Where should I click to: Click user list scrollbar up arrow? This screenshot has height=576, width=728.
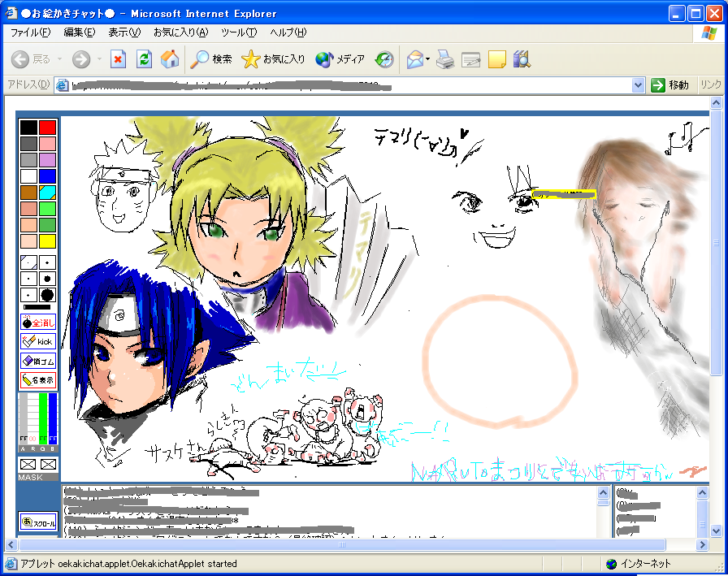(x=703, y=492)
